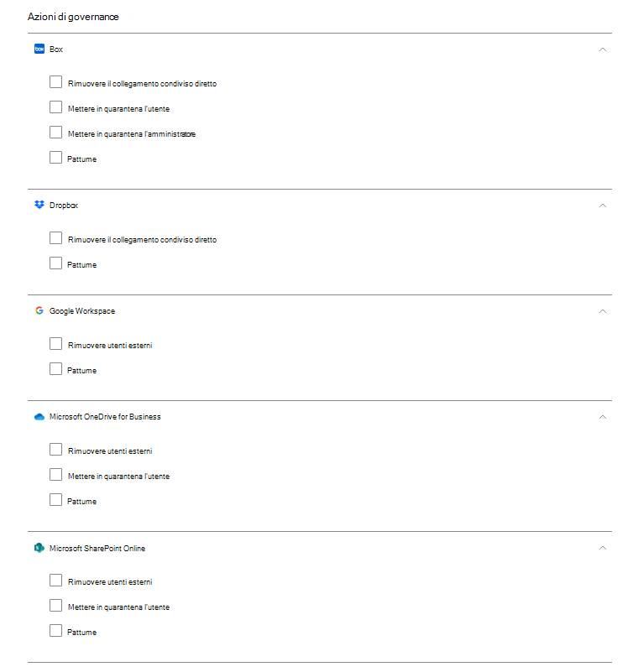Collapse the SharePoint Online section
This screenshot has width=633, height=672.
click(603, 549)
